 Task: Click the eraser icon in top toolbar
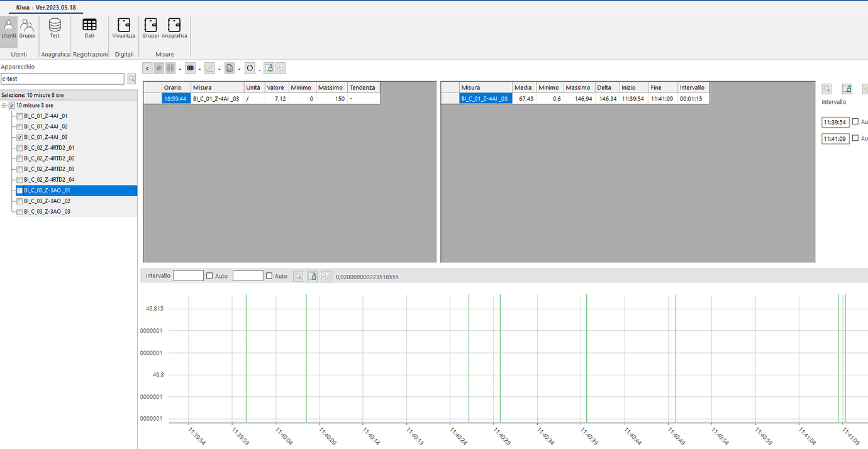281,68
